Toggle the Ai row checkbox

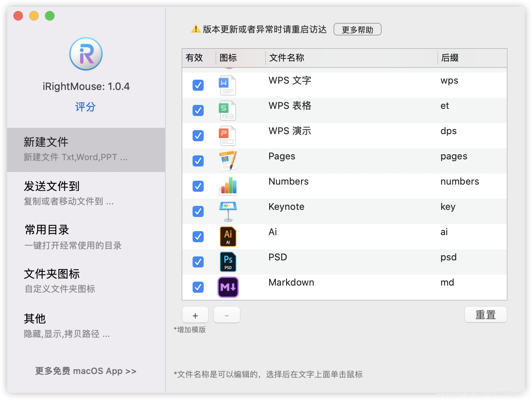coord(198,237)
